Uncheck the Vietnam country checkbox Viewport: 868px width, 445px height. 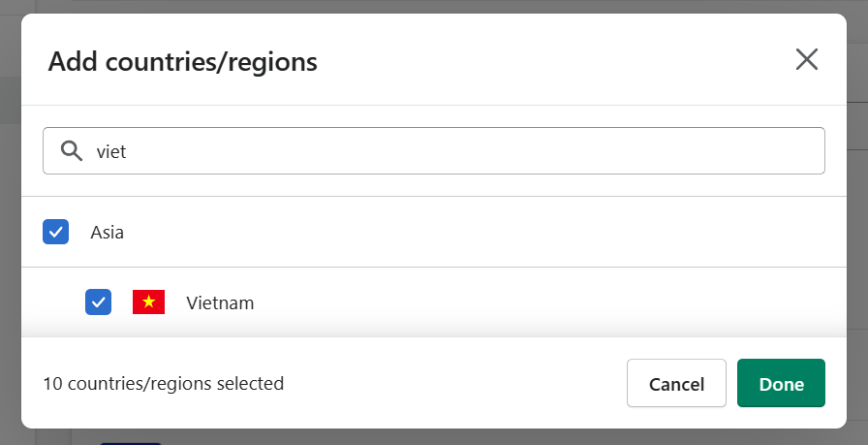98,302
